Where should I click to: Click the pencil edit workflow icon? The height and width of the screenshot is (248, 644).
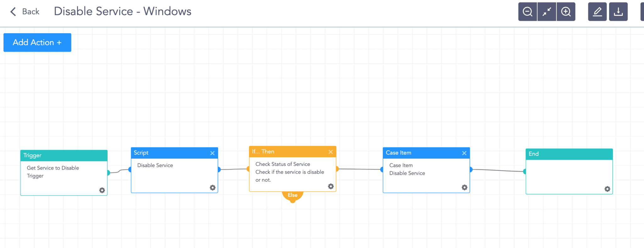pos(597,12)
